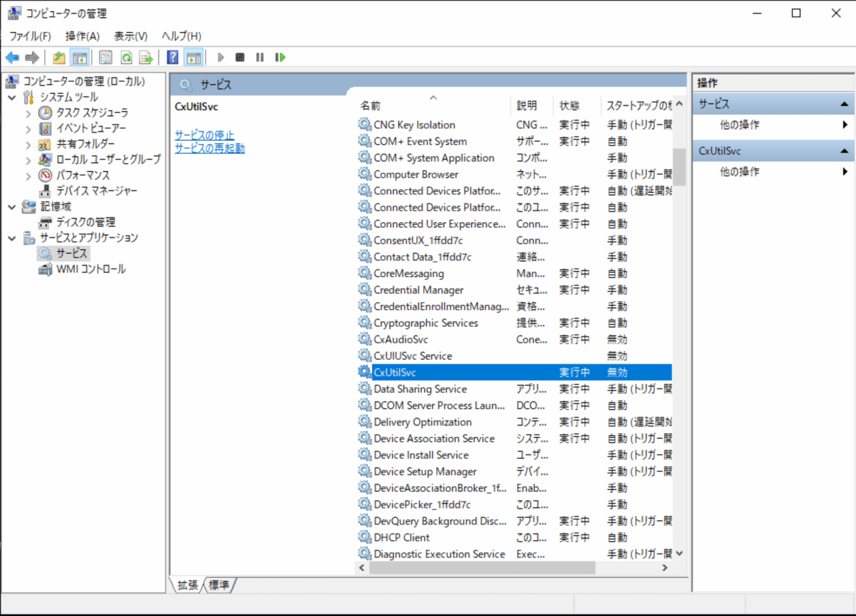Toggle the console tree visibility icon
This screenshot has width=856, height=616.
(x=80, y=57)
